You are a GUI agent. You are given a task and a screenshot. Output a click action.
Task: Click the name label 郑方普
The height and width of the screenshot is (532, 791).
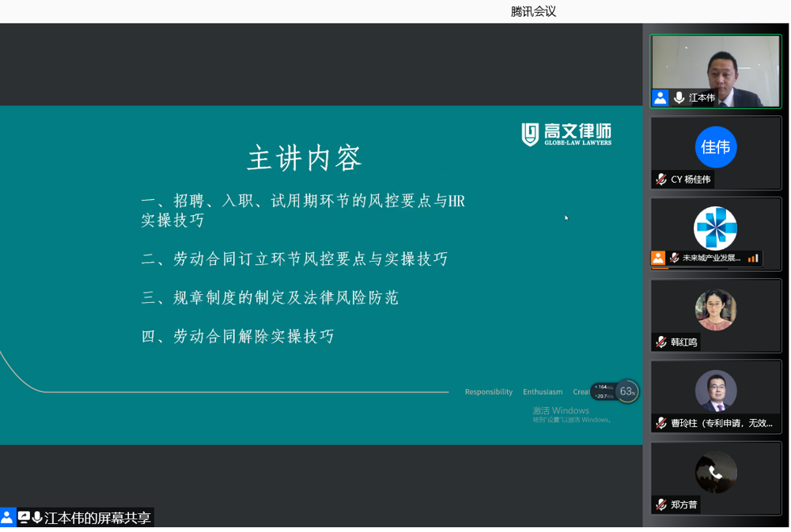[x=684, y=505]
